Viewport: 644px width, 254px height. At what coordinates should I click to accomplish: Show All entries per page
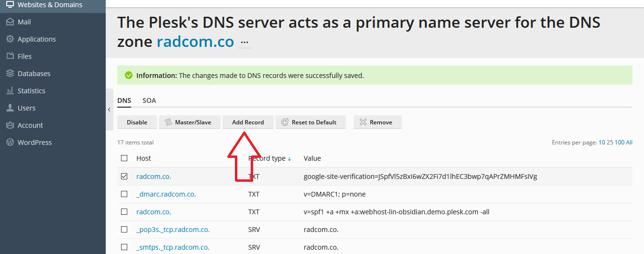[x=629, y=143]
